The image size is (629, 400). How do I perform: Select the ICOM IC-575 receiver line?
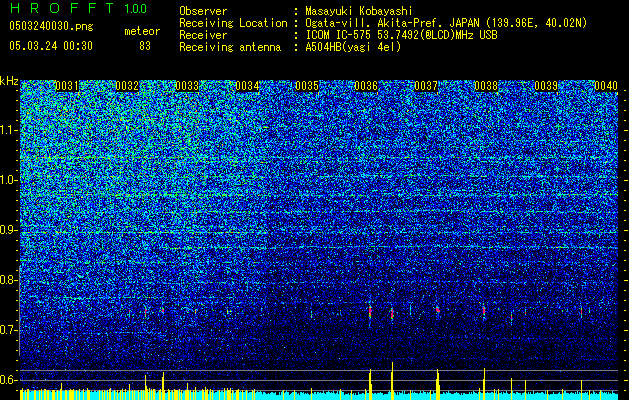(401, 35)
